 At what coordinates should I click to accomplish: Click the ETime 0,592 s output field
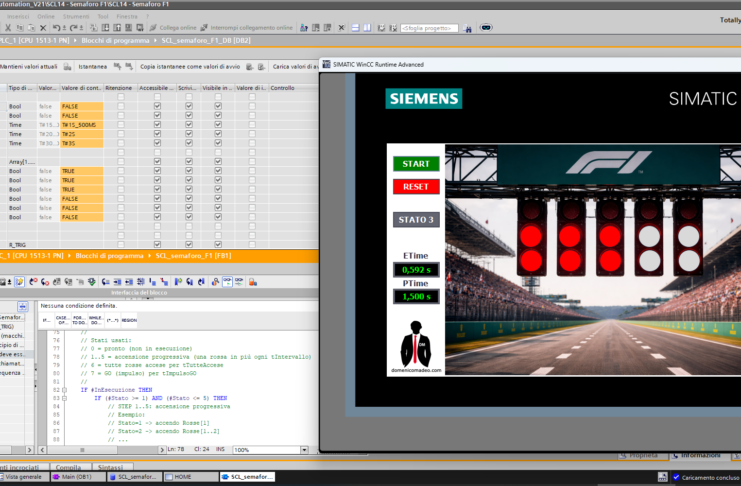(416, 270)
